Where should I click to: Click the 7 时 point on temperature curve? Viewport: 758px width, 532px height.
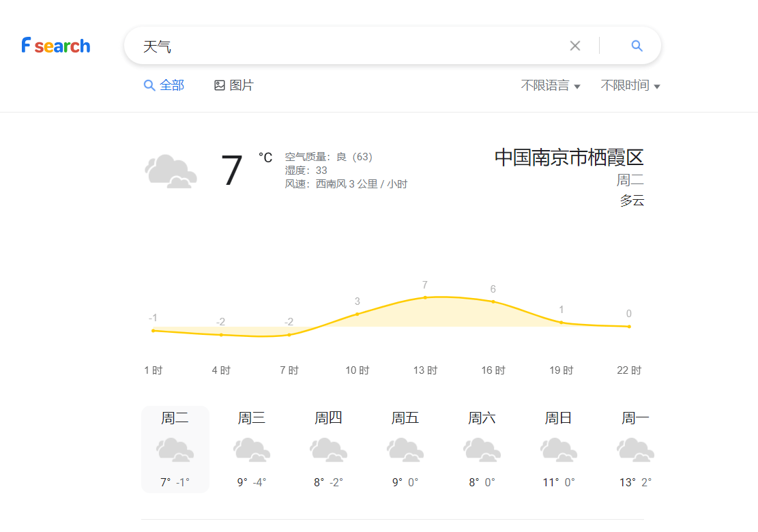(x=289, y=334)
